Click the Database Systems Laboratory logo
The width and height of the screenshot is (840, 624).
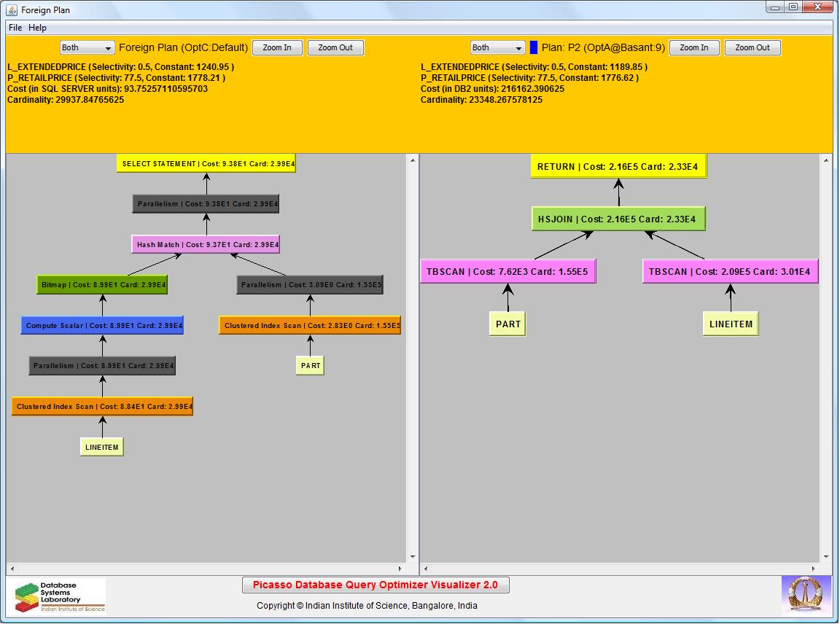pos(56,596)
